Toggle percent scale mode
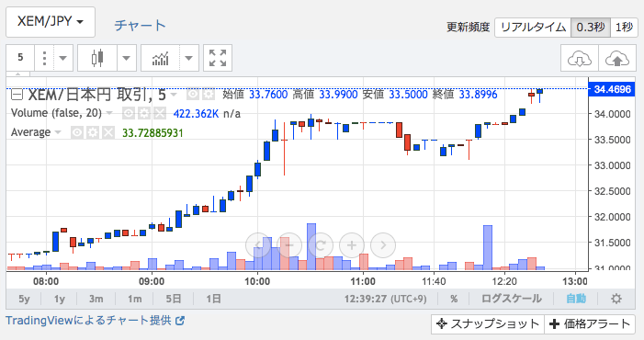644x340 pixels. point(454,299)
